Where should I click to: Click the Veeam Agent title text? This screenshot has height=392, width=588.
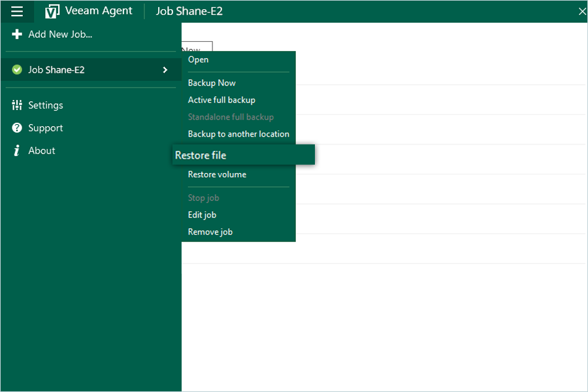coord(99,11)
